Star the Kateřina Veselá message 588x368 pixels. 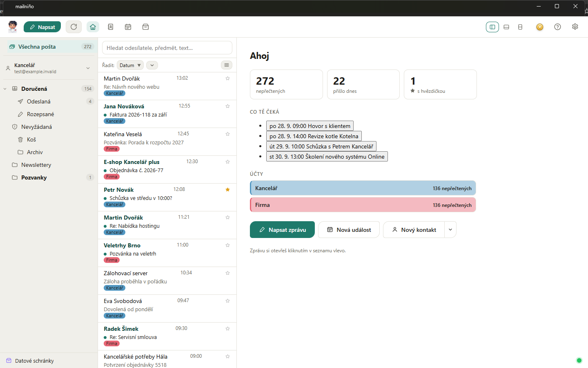point(228,134)
